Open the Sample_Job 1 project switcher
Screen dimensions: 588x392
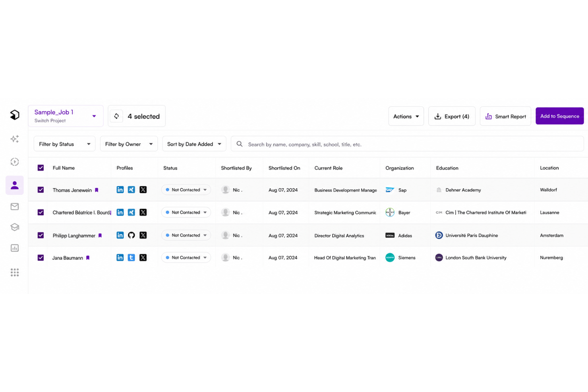click(66, 116)
